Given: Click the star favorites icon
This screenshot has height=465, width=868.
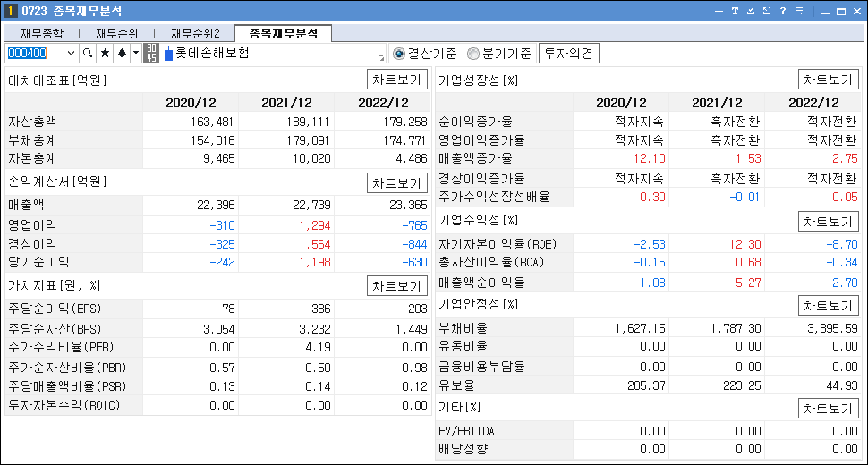Looking at the screenshot, I should click(x=105, y=53).
